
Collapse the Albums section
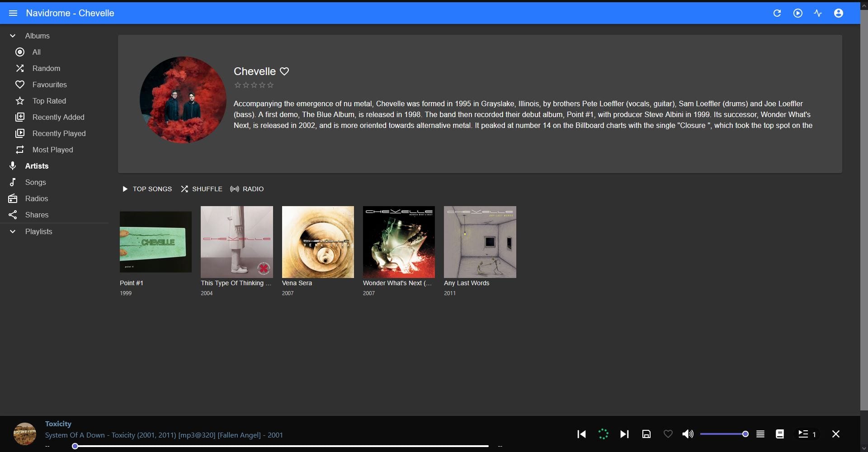pyautogui.click(x=54, y=36)
